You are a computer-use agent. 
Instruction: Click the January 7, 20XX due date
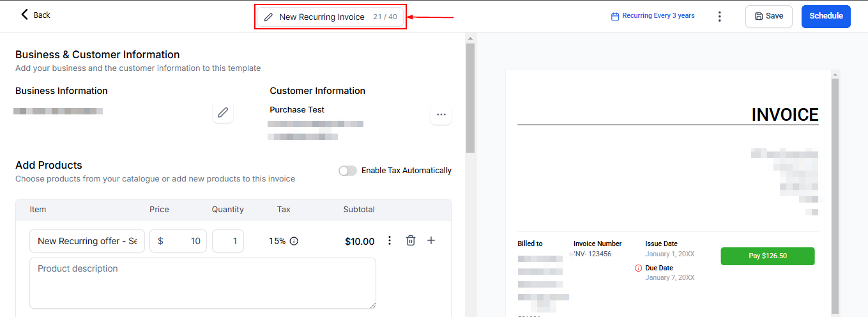point(669,278)
